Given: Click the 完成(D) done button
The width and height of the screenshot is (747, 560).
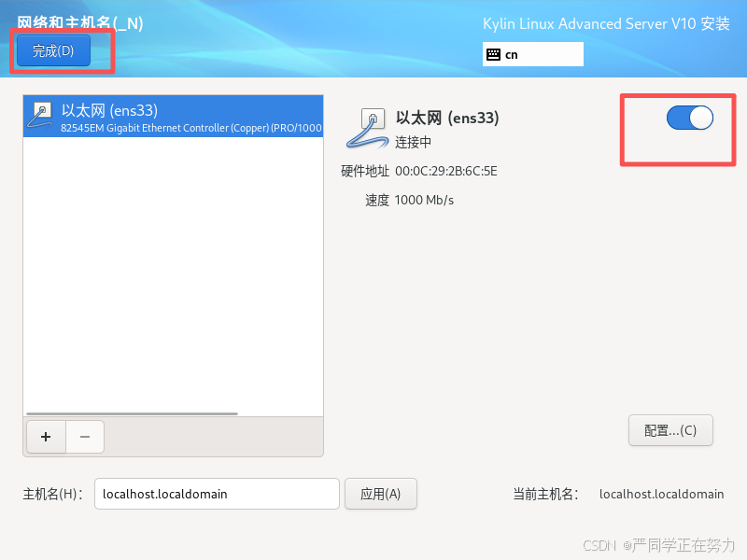Looking at the screenshot, I should [53, 50].
